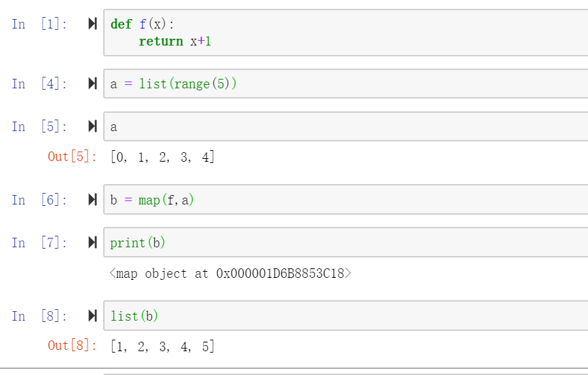The height and width of the screenshot is (375, 588).
Task: Select cell via In [6] prompt label
Action: tap(39, 200)
